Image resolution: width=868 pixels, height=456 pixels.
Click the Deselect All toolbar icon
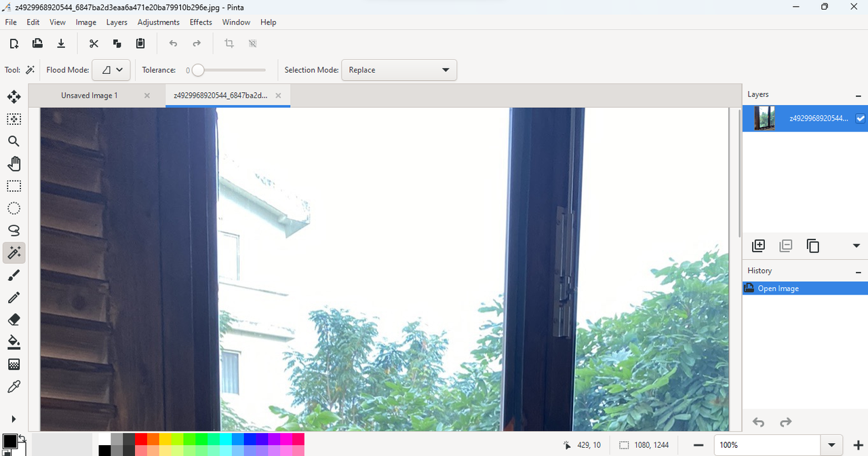(x=252, y=43)
